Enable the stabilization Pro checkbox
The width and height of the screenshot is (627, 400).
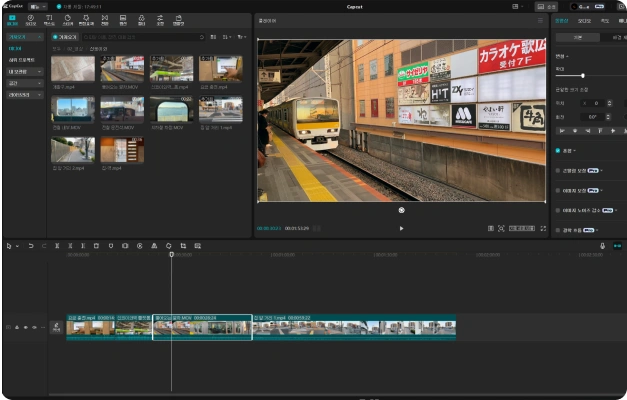[557, 170]
